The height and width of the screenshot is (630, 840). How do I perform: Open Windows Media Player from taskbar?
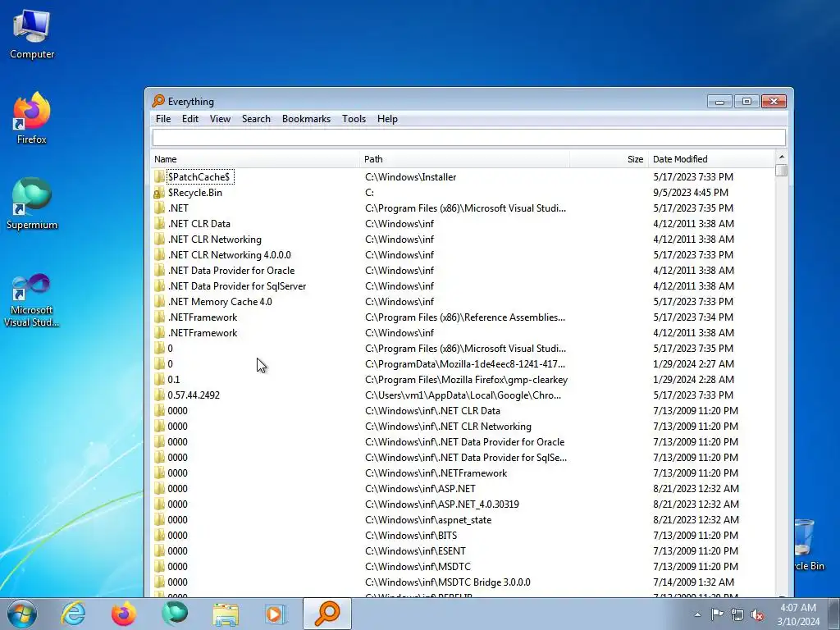[276, 614]
